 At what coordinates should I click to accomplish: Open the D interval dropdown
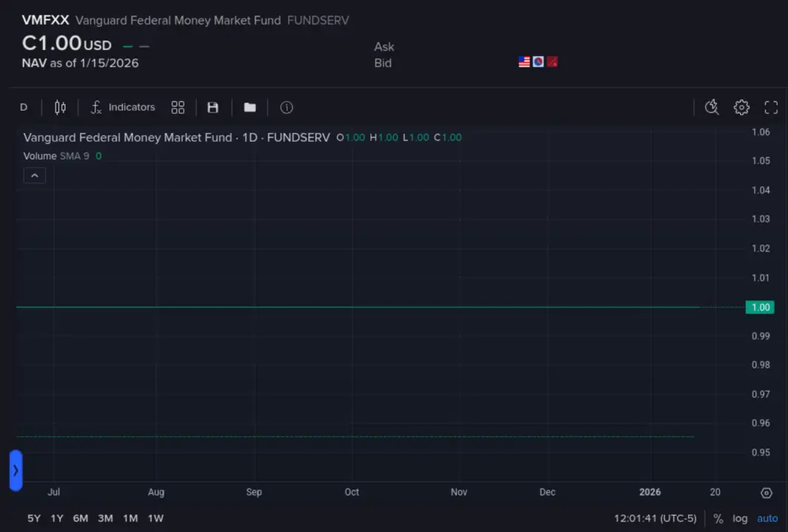(x=23, y=107)
